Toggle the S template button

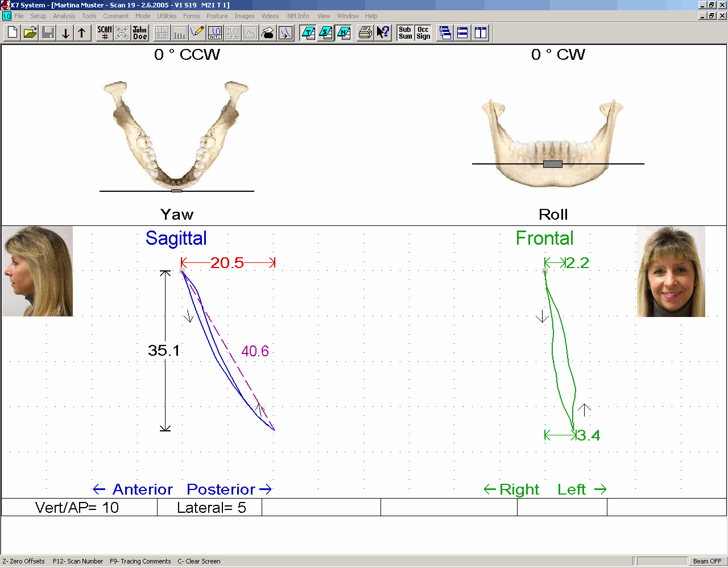coord(325,33)
